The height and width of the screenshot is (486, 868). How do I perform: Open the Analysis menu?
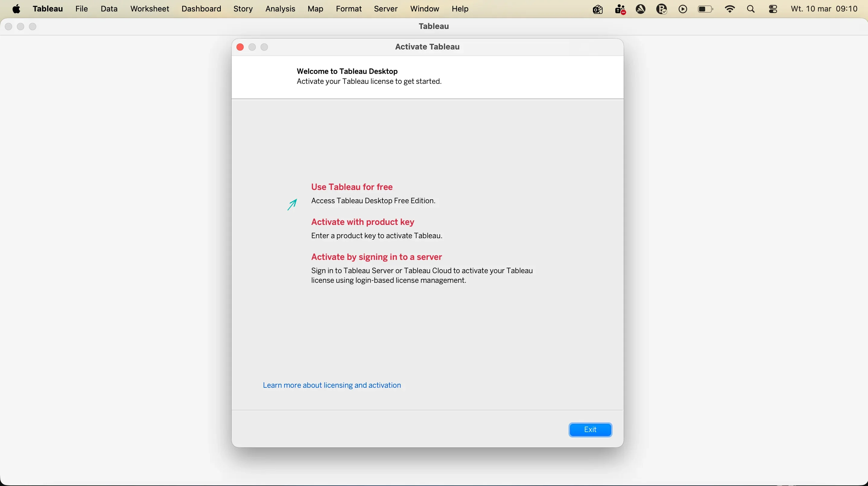(280, 9)
